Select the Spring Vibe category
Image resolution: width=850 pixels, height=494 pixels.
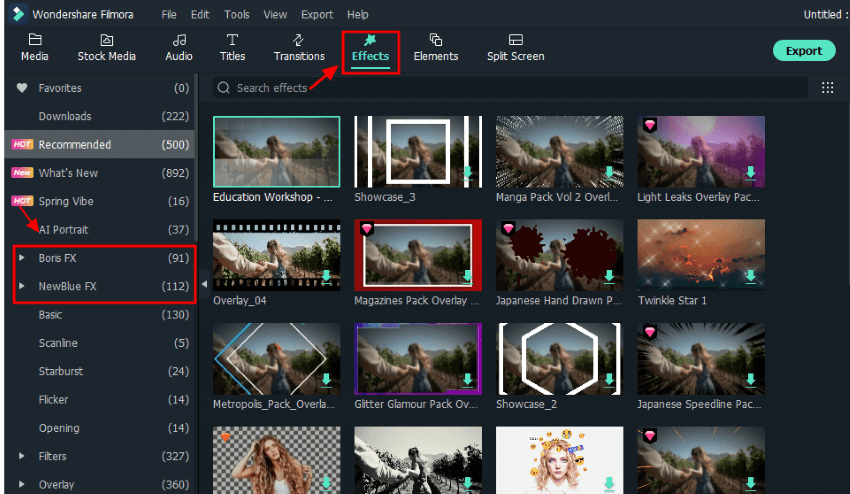click(x=100, y=201)
